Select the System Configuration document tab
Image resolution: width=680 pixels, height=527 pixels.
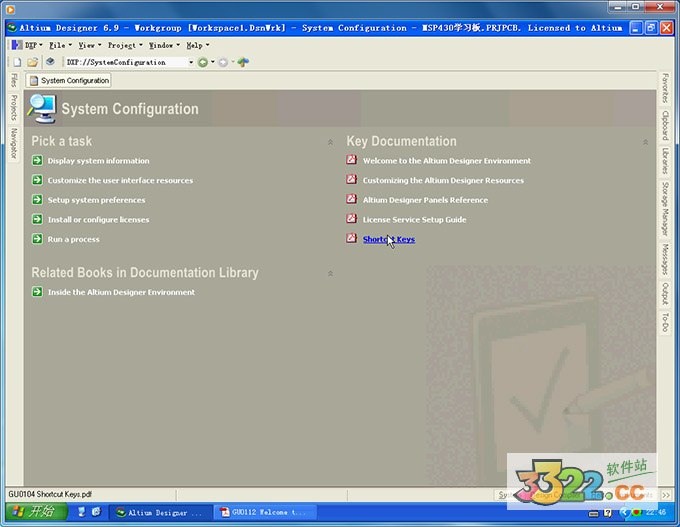pyautogui.click(x=69, y=80)
